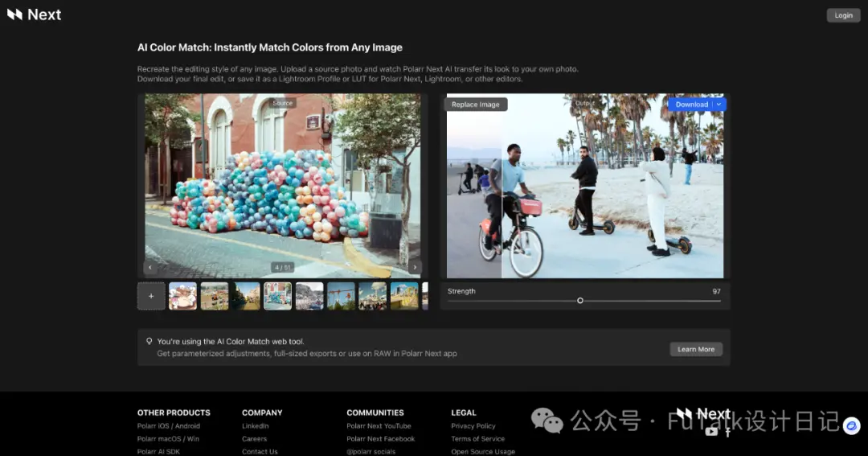Select the balloons pile thumbnail

pyautogui.click(x=277, y=296)
